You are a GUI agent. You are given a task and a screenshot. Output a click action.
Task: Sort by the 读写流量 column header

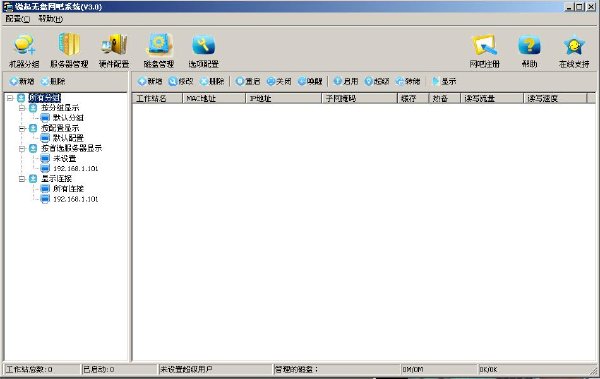tap(492, 98)
